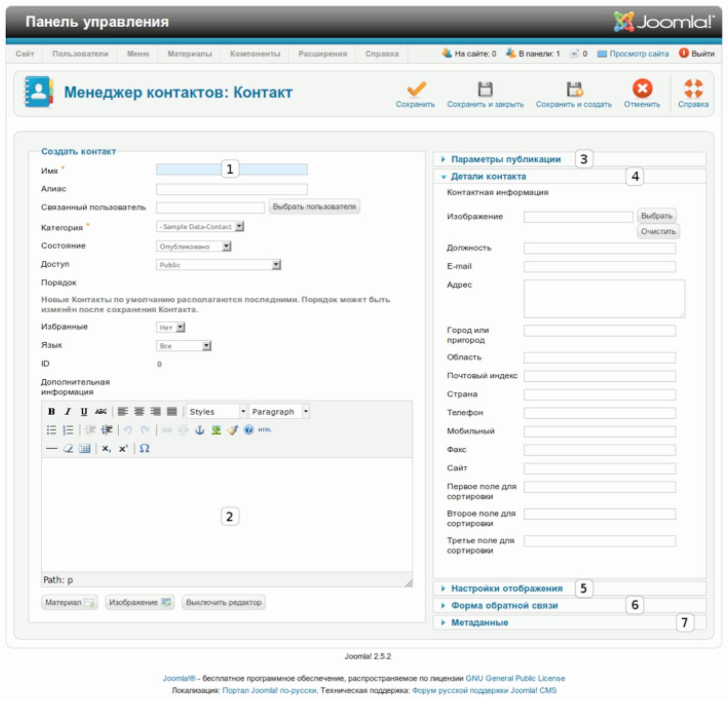Click the Omega special character icon
Image resolution: width=728 pixels, height=701 pixels.
[144, 449]
